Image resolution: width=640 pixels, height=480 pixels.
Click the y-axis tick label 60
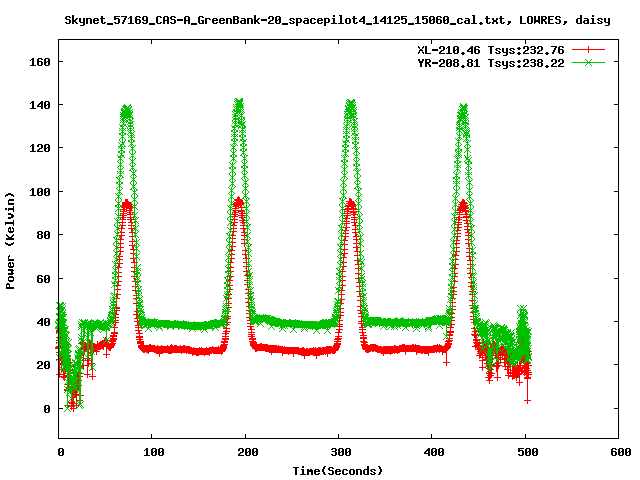(x=43, y=279)
